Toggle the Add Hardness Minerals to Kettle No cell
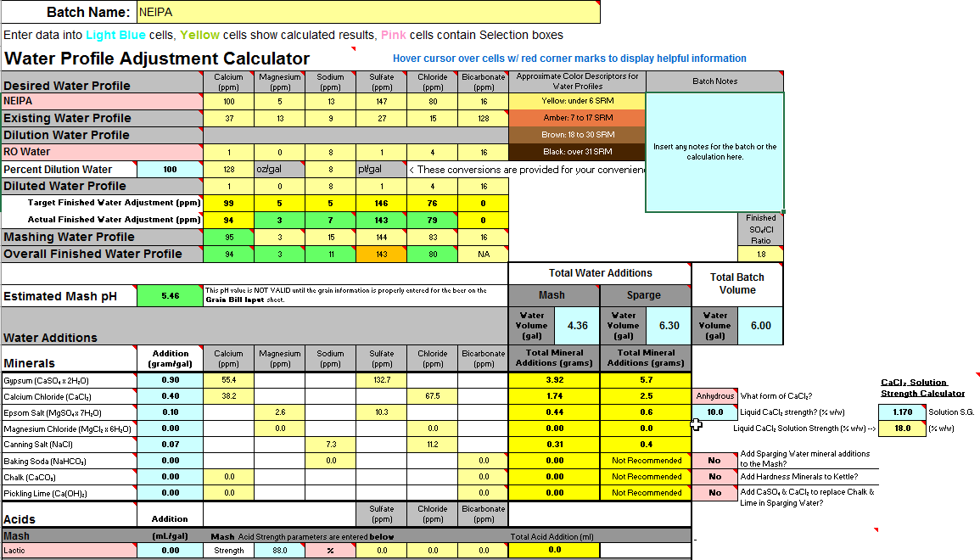This screenshot has width=980, height=560. [715, 477]
